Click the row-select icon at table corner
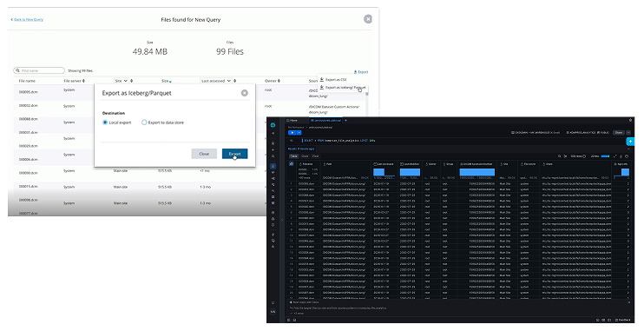 (x=292, y=163)
